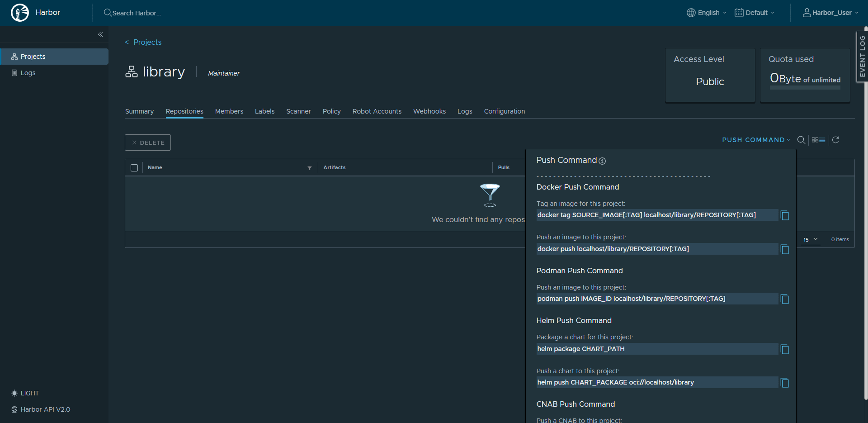Open the Configuration tab

point(505,111)
